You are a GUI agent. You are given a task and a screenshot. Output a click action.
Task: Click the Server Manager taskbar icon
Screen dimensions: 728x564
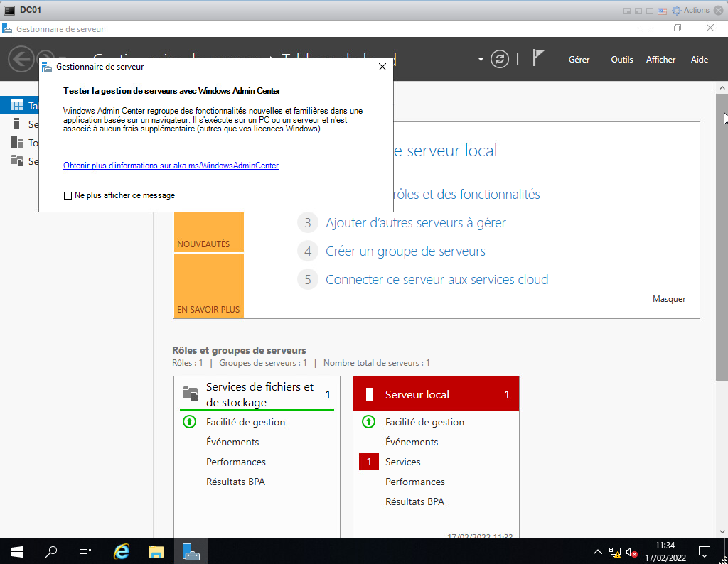point(191,551)
